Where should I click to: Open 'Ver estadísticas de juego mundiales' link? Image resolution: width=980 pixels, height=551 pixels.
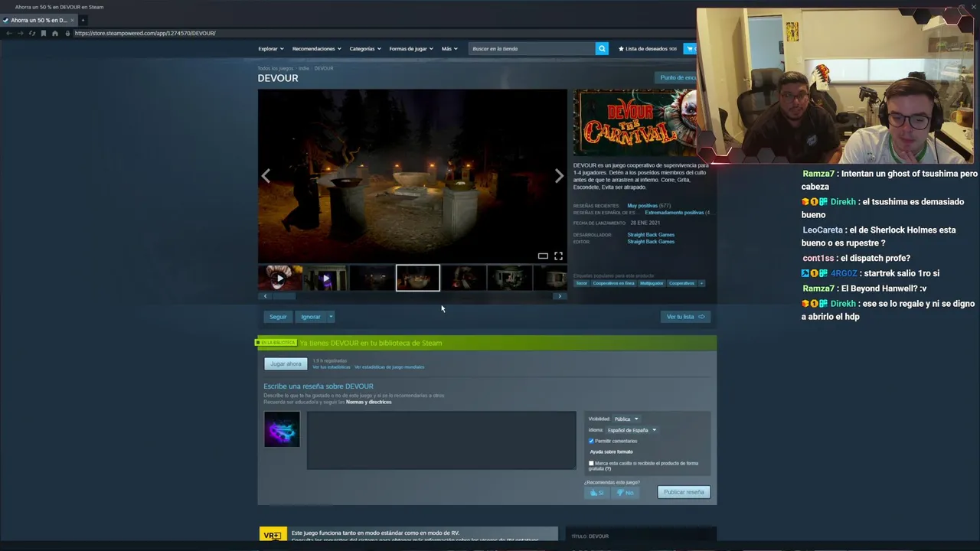(x=389, y=367)
